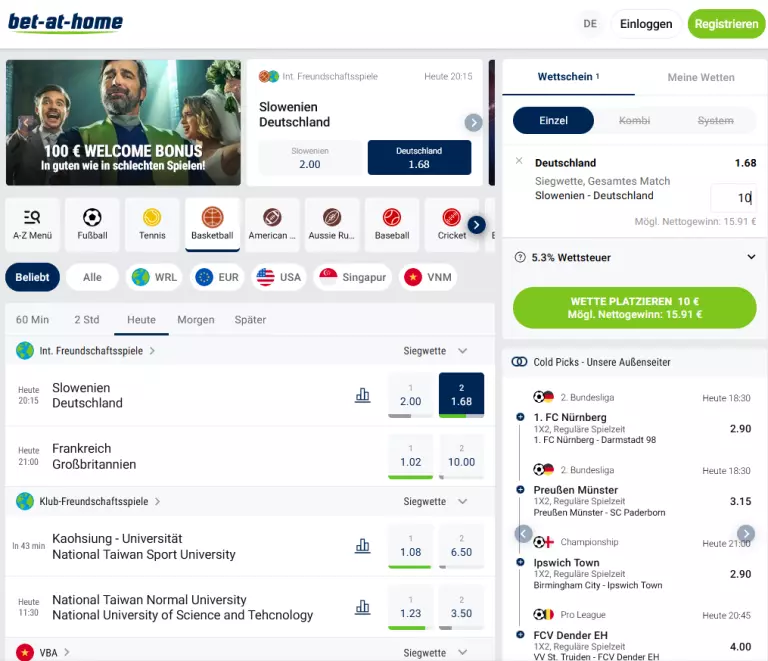768x661 pixels.
Task: Switch to the Wettschein tab
Action: (x=568, y=77)
